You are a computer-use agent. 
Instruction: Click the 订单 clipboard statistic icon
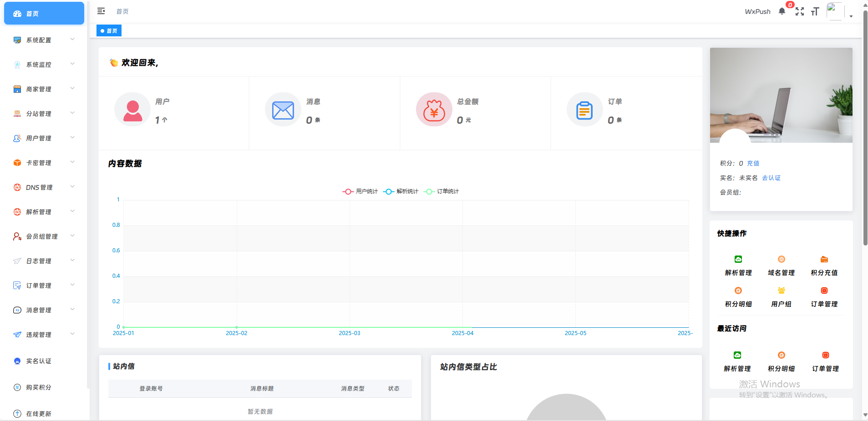(x=585, y=110)
